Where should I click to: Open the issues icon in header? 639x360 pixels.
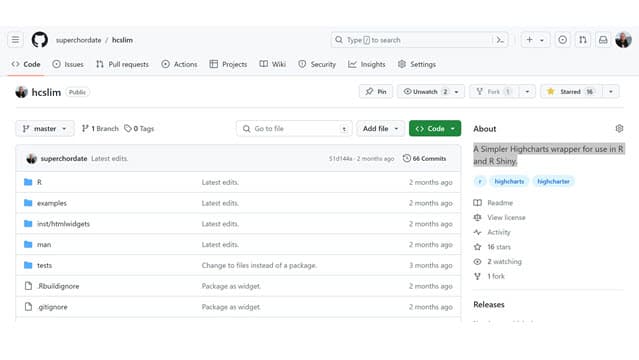[562, 40]
